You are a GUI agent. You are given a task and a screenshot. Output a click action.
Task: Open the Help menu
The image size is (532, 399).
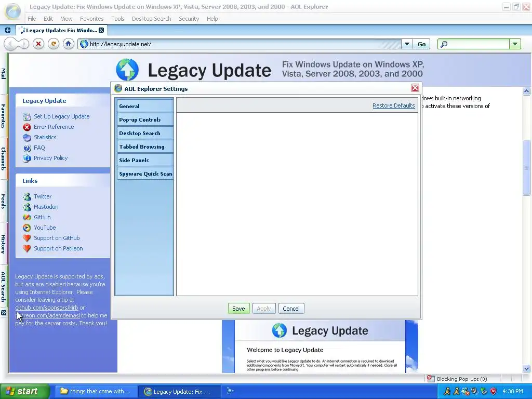point(212,19)
